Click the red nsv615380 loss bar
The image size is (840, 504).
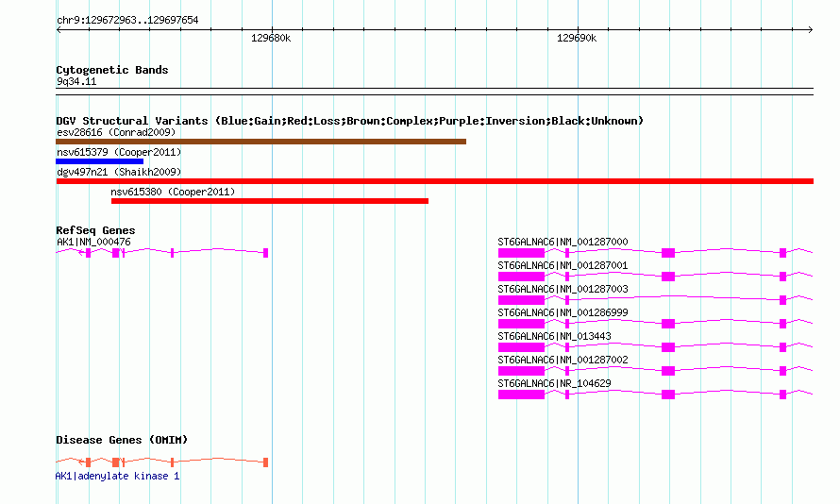click(x=270, y=201)
